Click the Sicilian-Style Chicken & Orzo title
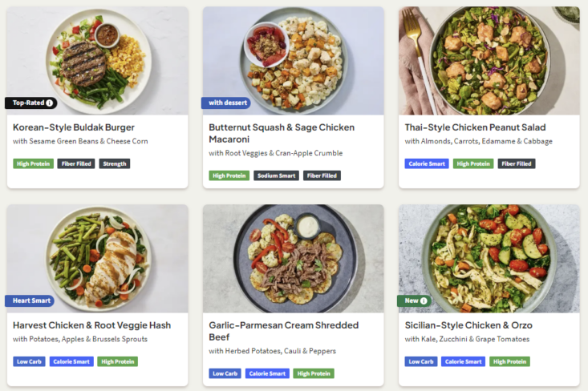 click(468, 325)
